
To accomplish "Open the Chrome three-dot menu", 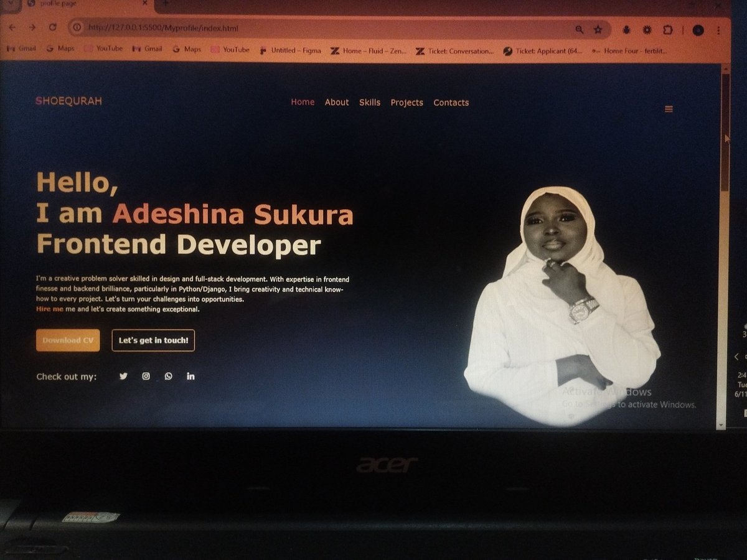I will (x=720, y=29).
